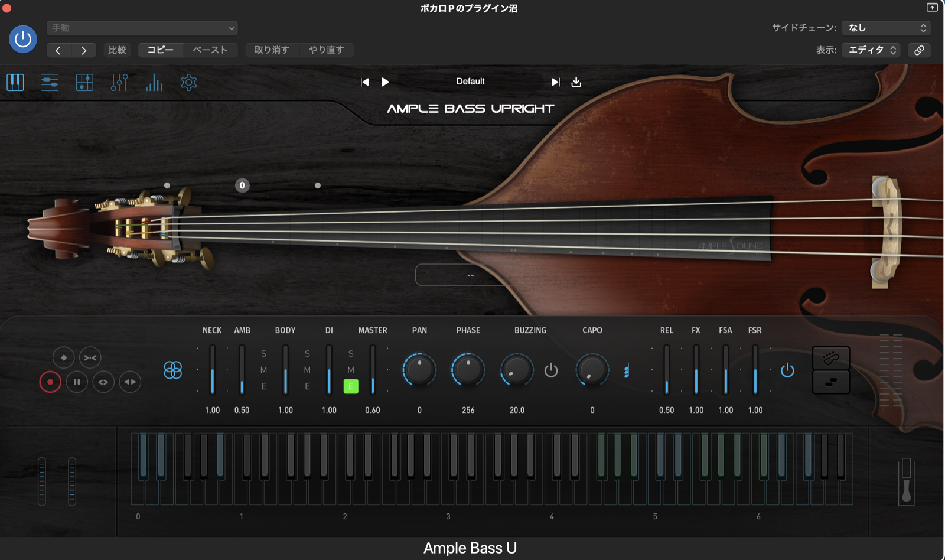
Task: Open the サイドチェーン dropdown set to なし
Action: (886, 28)
